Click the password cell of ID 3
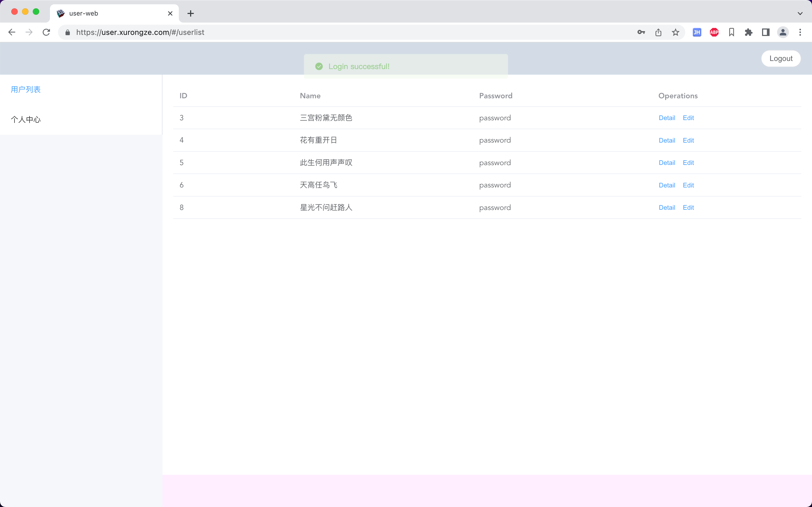Screen dimensions: 812x507 coord(495,118)
